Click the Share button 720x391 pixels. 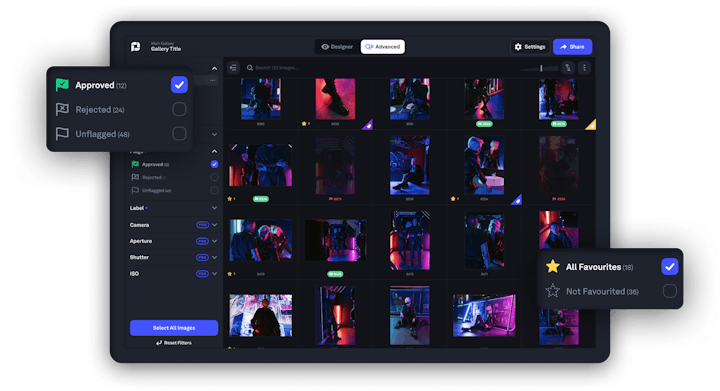coord(572,47)
